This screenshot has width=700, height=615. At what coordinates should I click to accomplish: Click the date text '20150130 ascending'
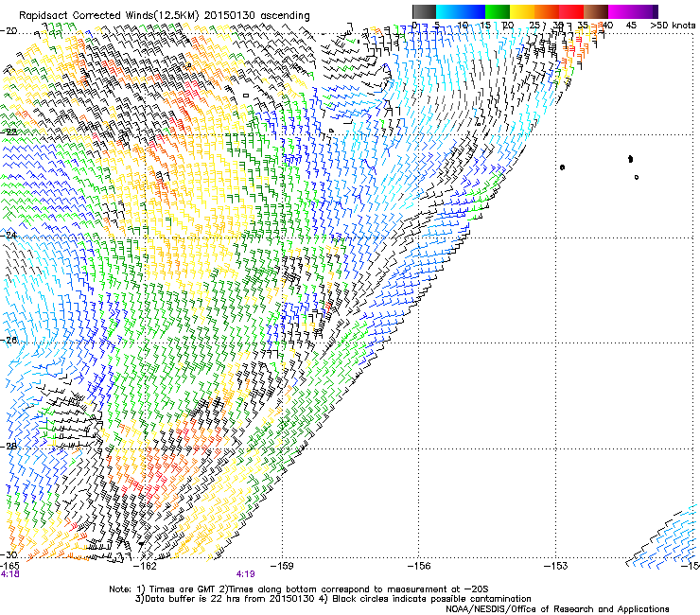[x=257, y=16]
